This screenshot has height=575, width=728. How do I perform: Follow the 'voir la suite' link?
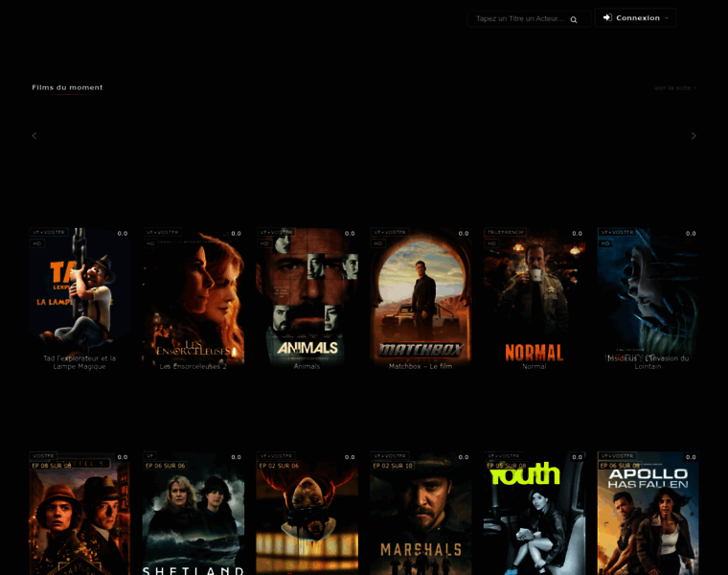(674, 88)
